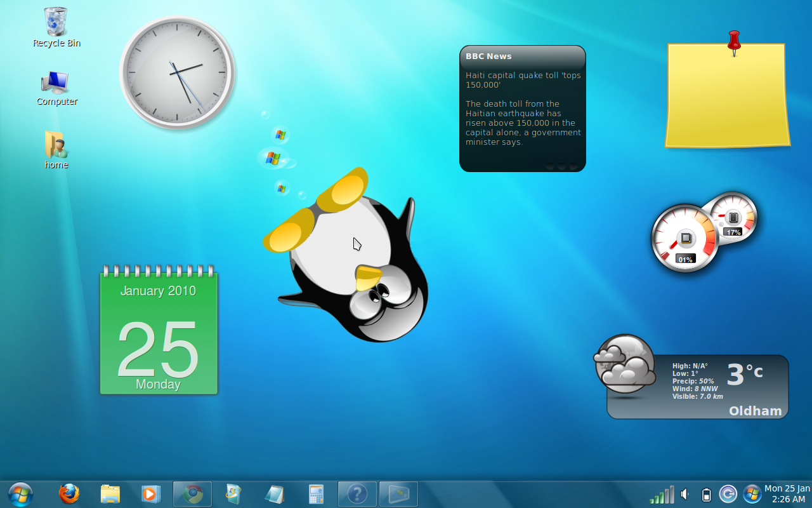Viewport: 812px width, 508px height.
Task: Click the yellow sticky note widget
Action: 728,95
